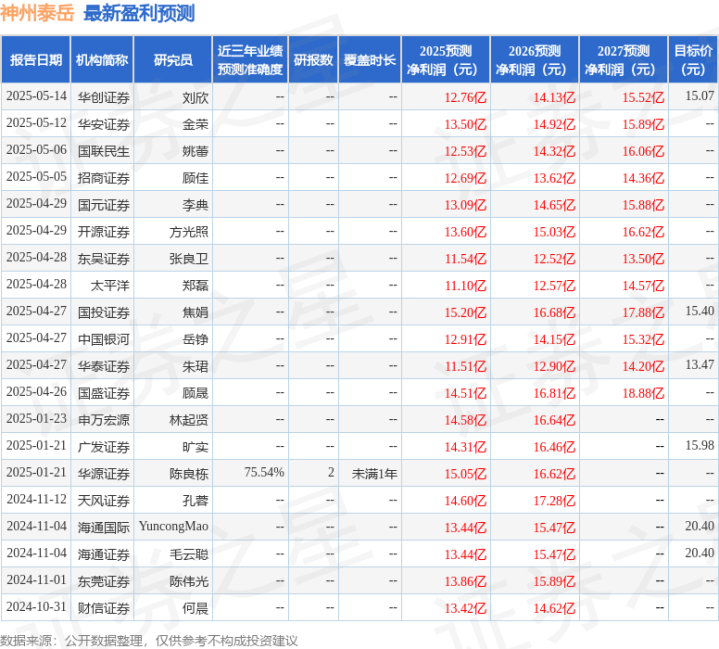719x649 pixels.
Task: Select the date cell 2025-05-14
Action: (x=36, y=96)
